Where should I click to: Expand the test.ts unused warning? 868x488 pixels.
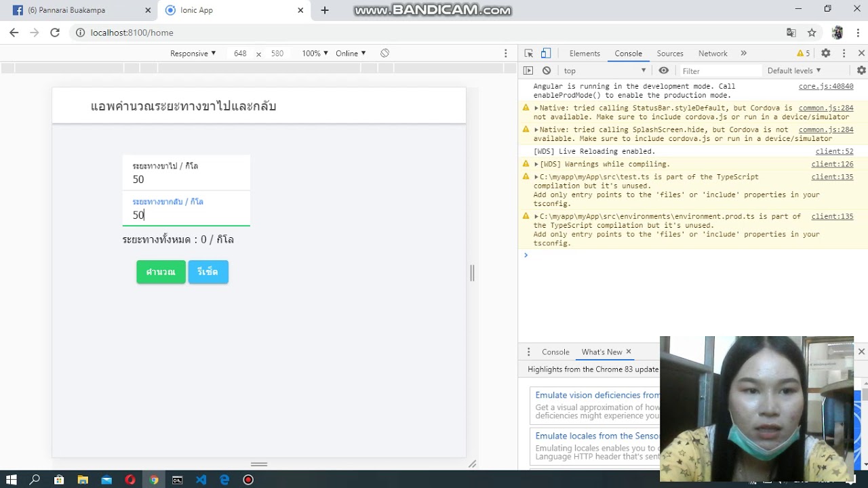[x=536, y=177]
